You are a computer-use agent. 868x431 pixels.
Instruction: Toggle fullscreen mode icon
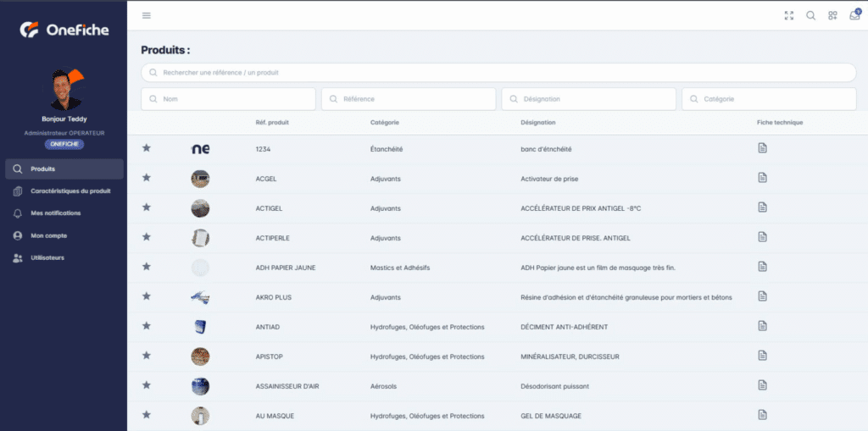click(x=789, y=15)
